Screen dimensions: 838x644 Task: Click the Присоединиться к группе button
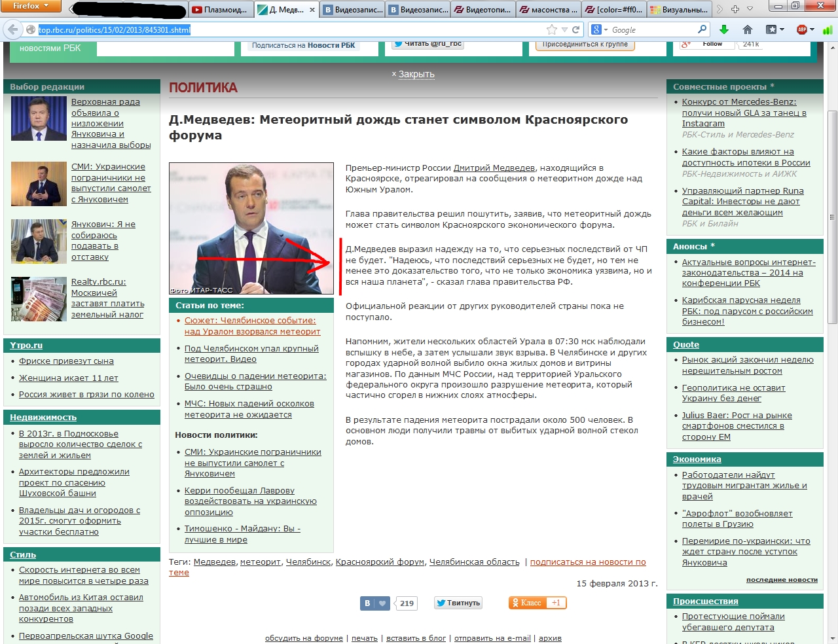pyautogui.click(x=585, y=45)
